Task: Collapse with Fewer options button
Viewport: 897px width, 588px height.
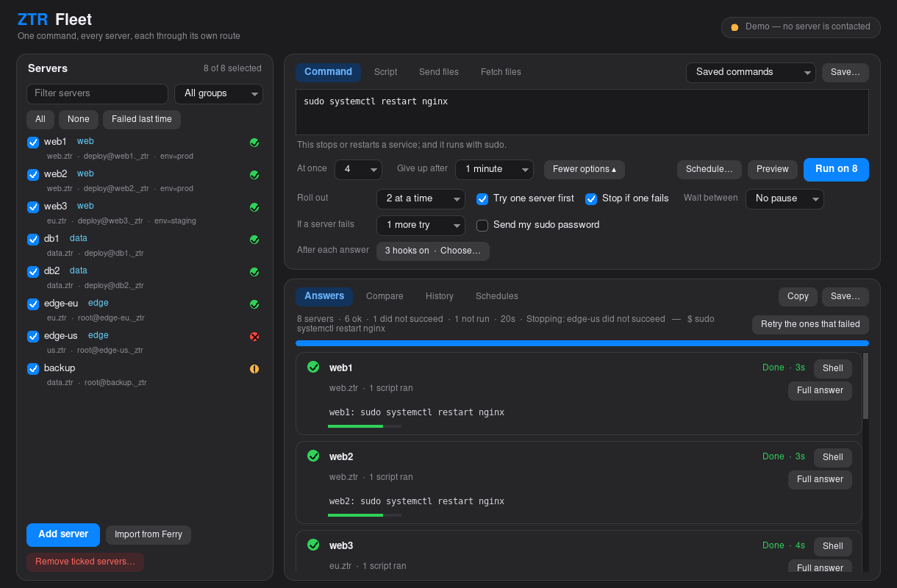Action: (585, 170)
